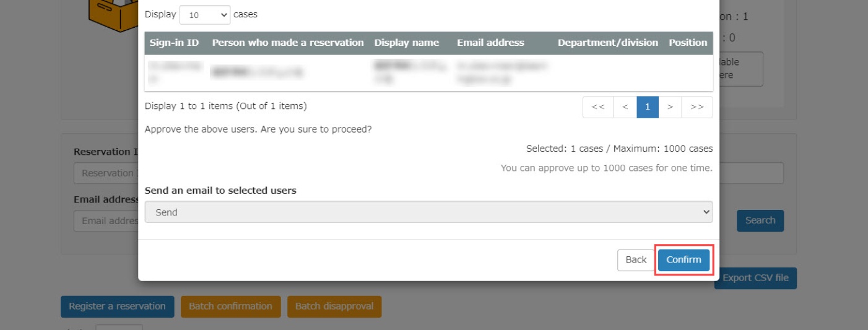The image size is (868, 330).
Task: Select page 1 in pagination
Action: pyautogui.click(x=648, y=107)
